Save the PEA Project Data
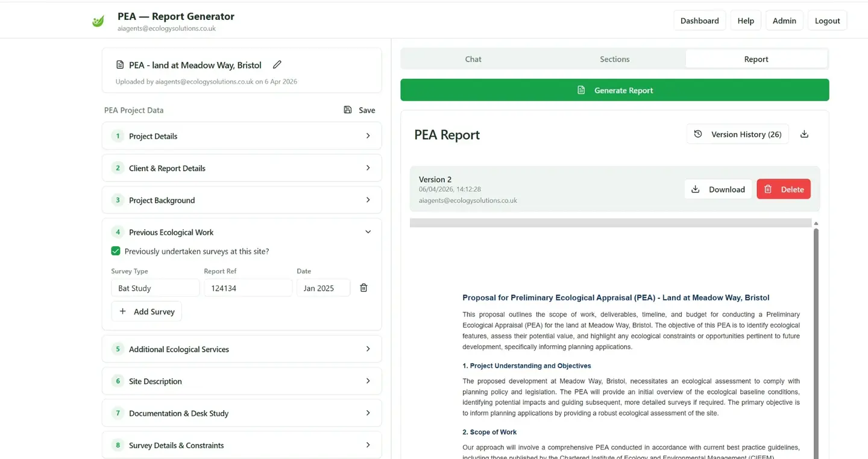This screenshot has height=459, width=868. [359, 110]
